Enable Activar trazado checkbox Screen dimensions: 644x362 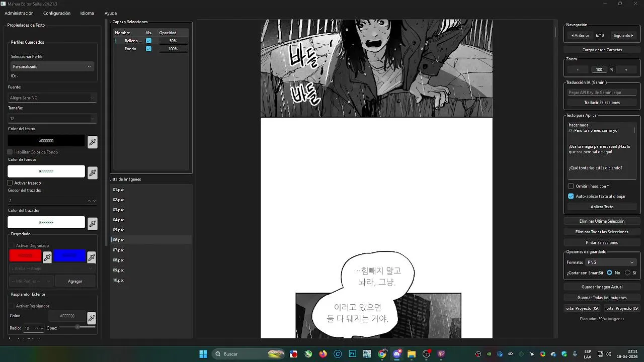click(x=10, y=183)
